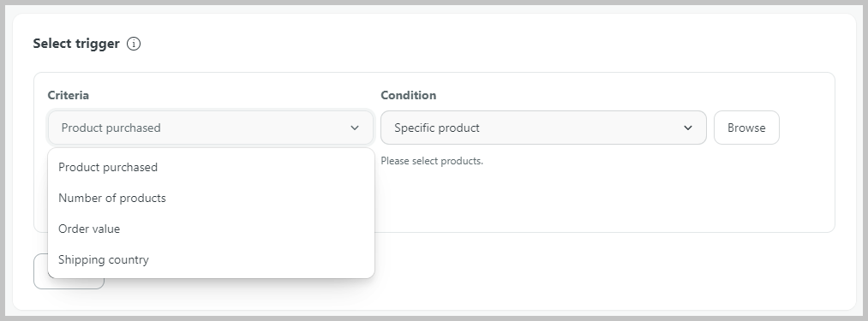Click the Product purchased field in Criteria
This screenshot has width=868, height=321.
tap(211, 128)
